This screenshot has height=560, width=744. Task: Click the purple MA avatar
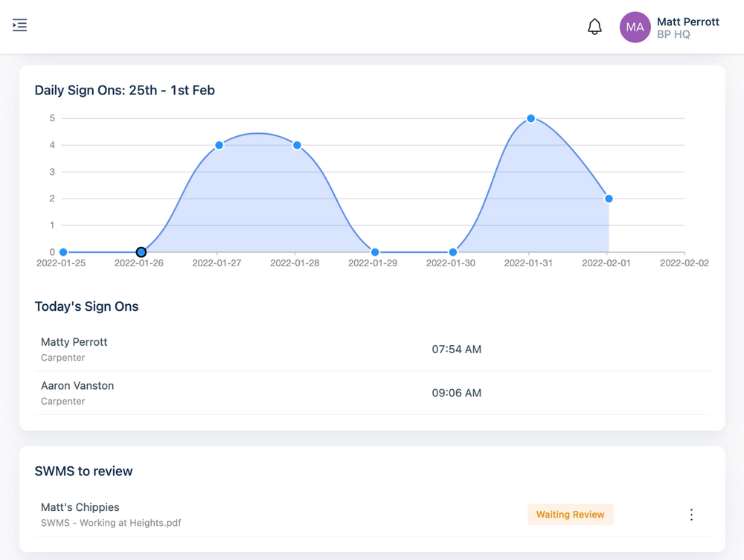tap(635, 27)
